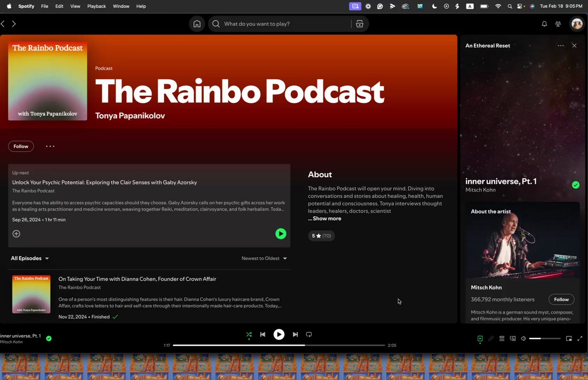Go to Spotify Home via house icon
Screen dimensions: 588x380
tap(197, 24)
